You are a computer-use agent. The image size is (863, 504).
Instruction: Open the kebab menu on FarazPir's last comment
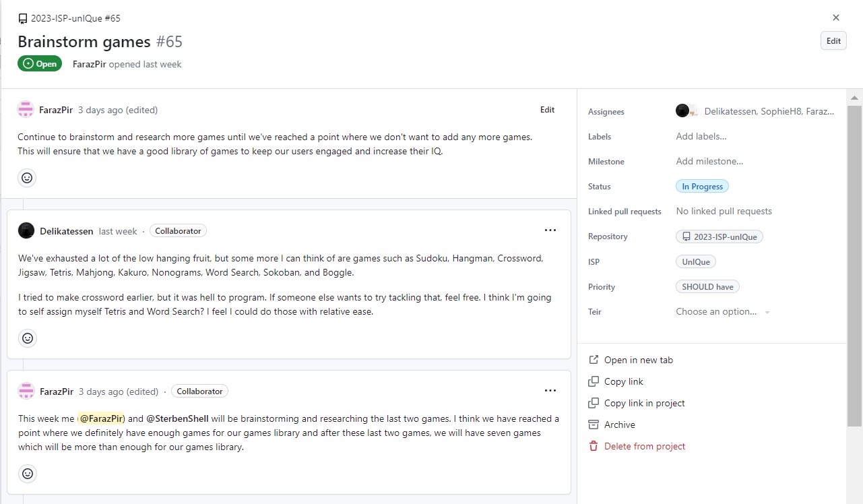click(x=550, y=390)
